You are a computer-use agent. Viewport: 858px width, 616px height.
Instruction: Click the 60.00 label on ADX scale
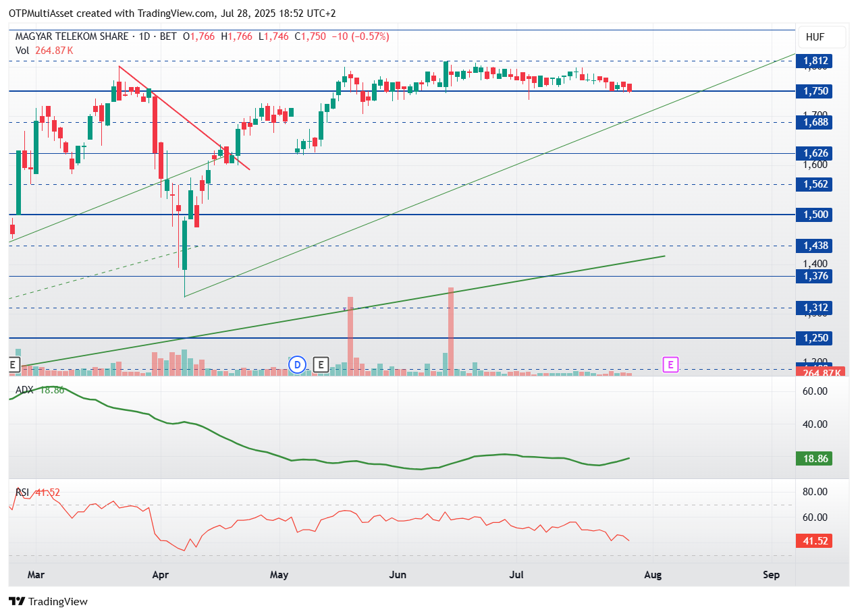814,391
